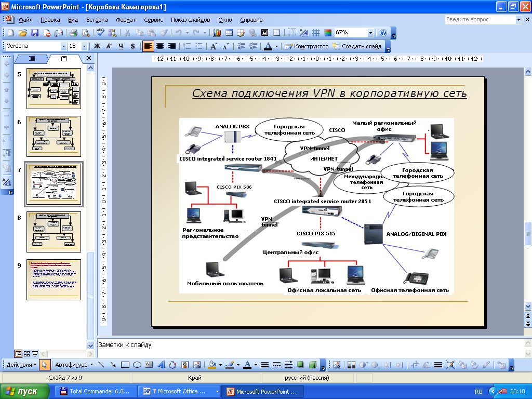
Task: Paste from clipboard icon
Action: tap(152, 33)
